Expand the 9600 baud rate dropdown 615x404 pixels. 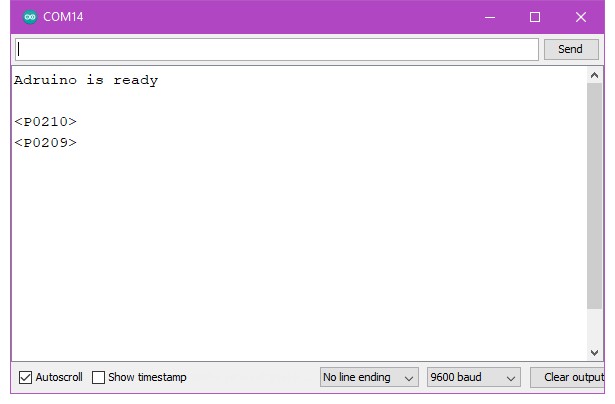click(473, 377)
